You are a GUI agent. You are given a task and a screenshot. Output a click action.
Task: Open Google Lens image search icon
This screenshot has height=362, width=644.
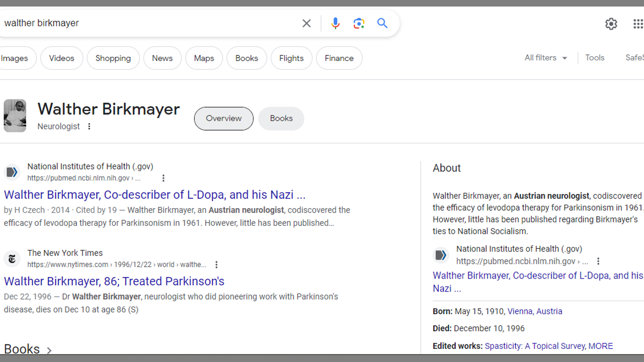click(x=359, y=23)
